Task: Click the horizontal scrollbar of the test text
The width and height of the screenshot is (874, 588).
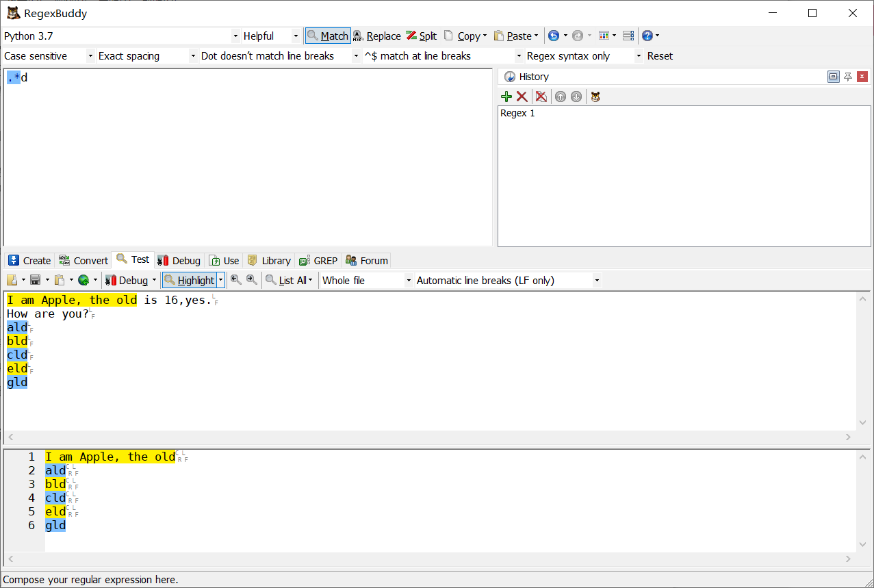Action: (x=429, y=437)
